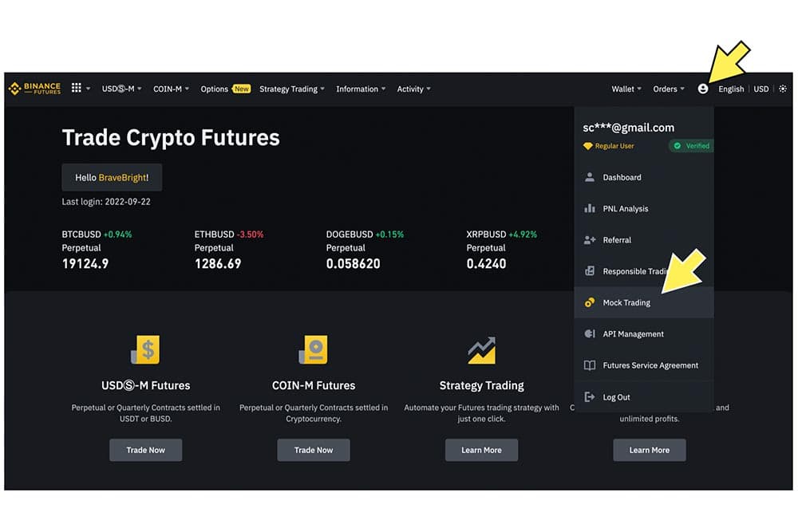Open the DOGEBUSD Perpetual ticker 0.058620
Screen dimensions: 798x532
point(365,249)
